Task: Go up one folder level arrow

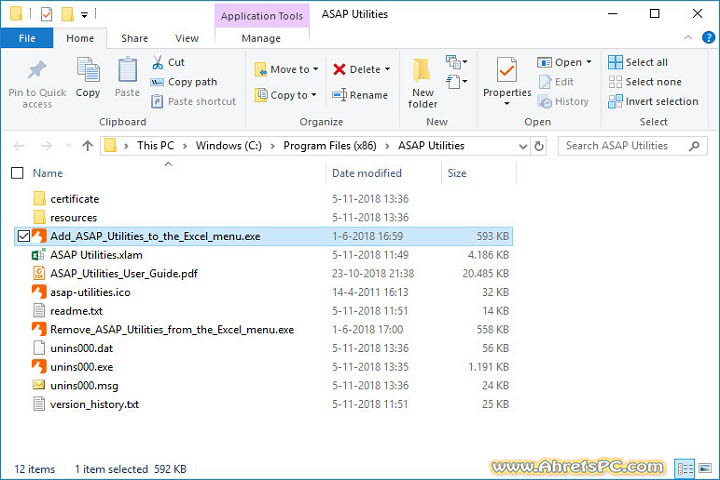Action: click(x=88, y=146)
